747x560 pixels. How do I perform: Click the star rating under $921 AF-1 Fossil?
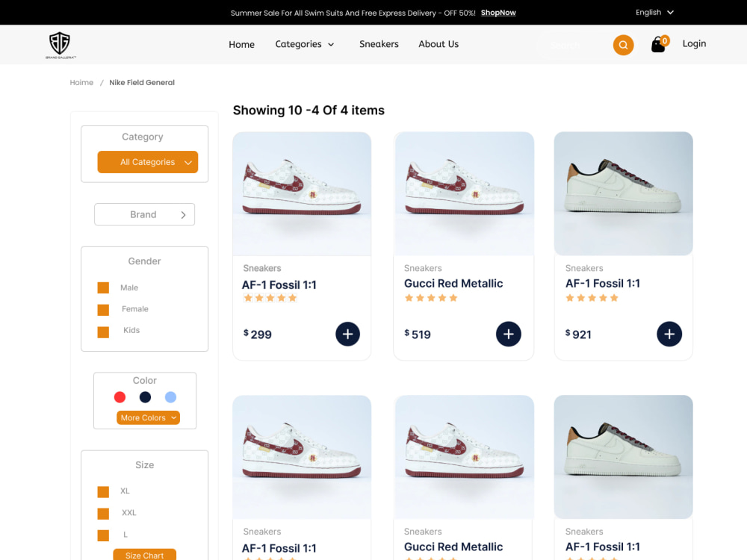point(592,298)
